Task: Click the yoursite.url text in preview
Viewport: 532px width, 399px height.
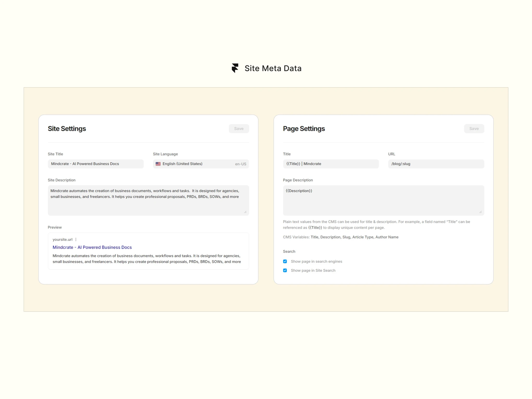Action: (62, 240)
